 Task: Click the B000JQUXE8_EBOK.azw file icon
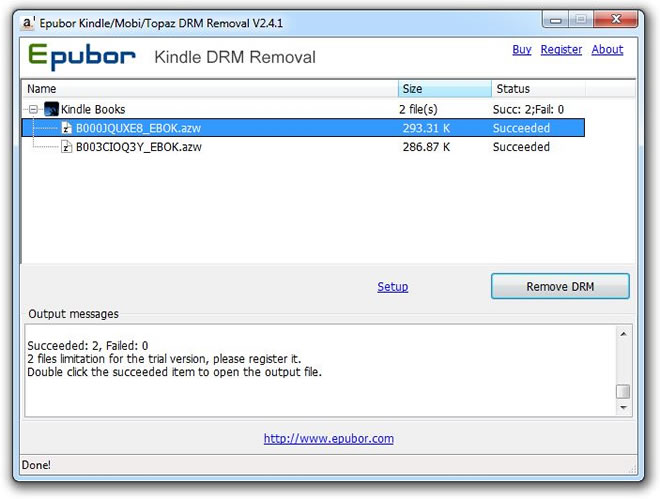tap(67, 128)
